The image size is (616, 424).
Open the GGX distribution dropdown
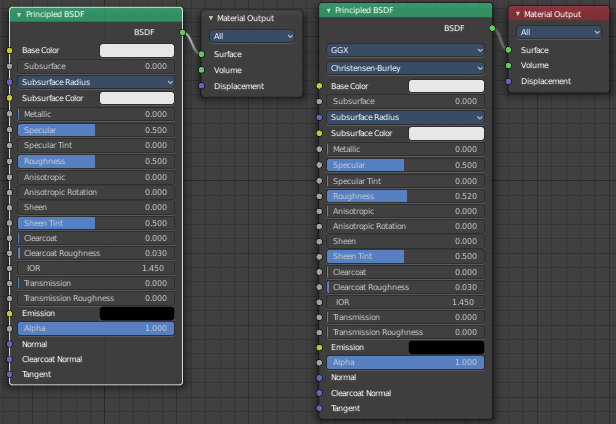tap(405, 50)
